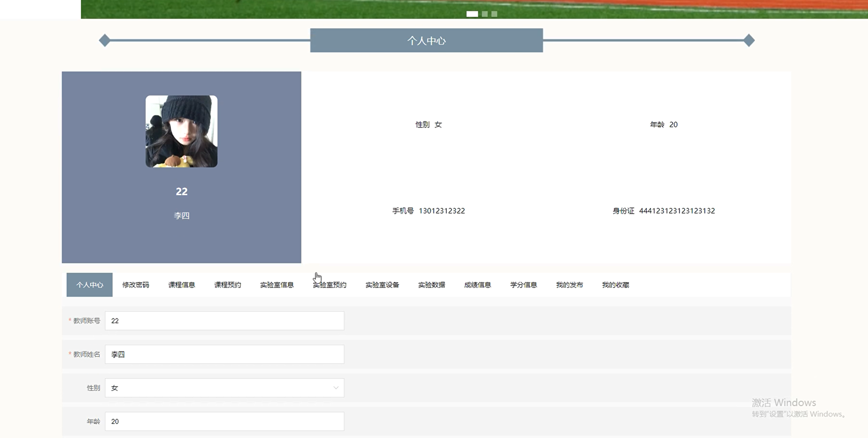Switch to second carousel slide indicator
Screen dimensions: 868x438
pyautogui.click(x=485, y=14)
